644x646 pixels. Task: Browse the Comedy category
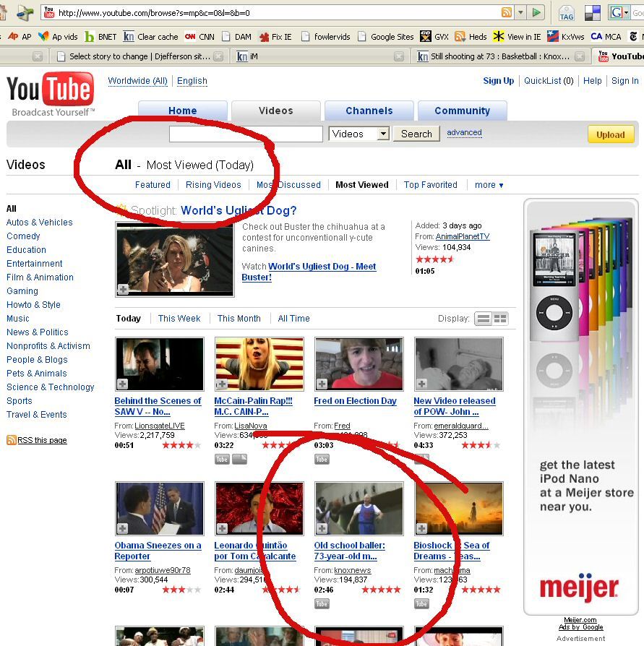pyautogui.click(x=23, y=236)
